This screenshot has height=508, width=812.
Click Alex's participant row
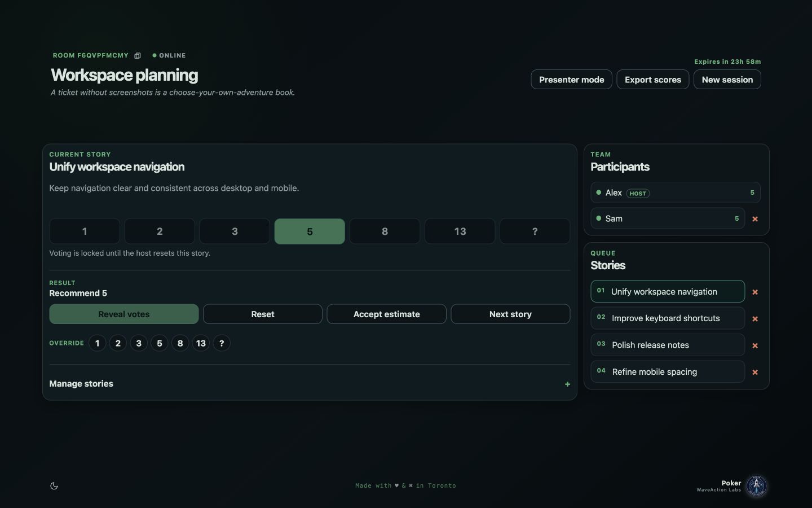(676, 192)
